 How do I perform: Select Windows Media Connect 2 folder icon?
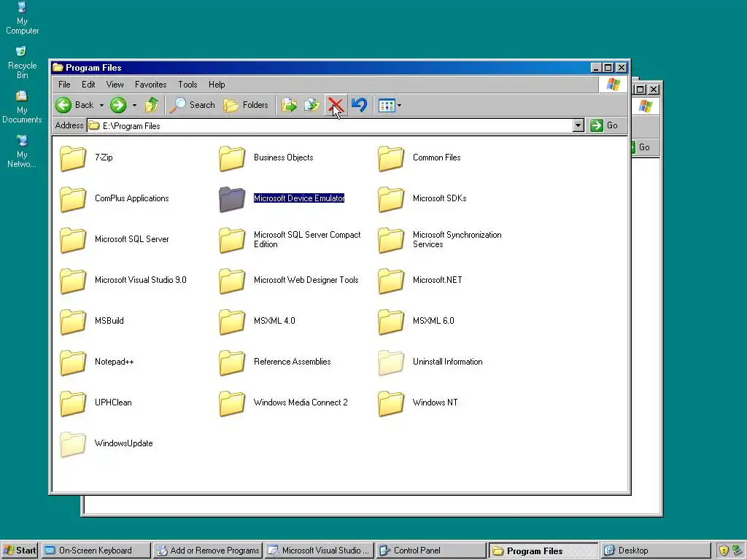point(232,403)
